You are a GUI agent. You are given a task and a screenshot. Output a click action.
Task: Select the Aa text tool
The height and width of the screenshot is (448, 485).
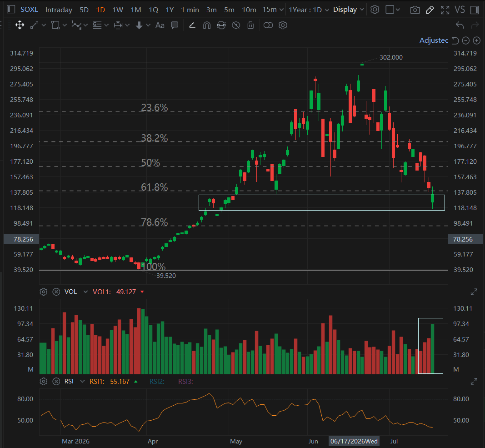[160, 25]
